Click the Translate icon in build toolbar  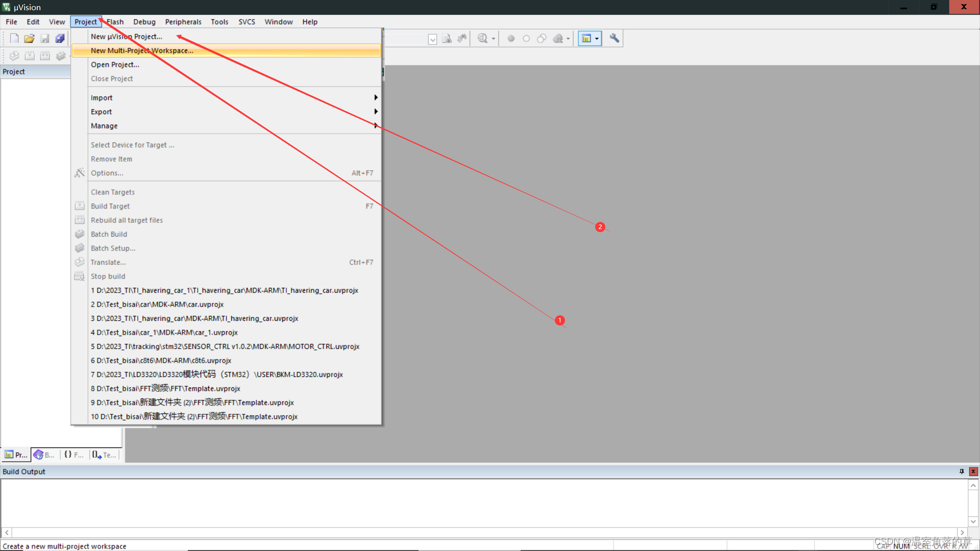tap(14, 56)
